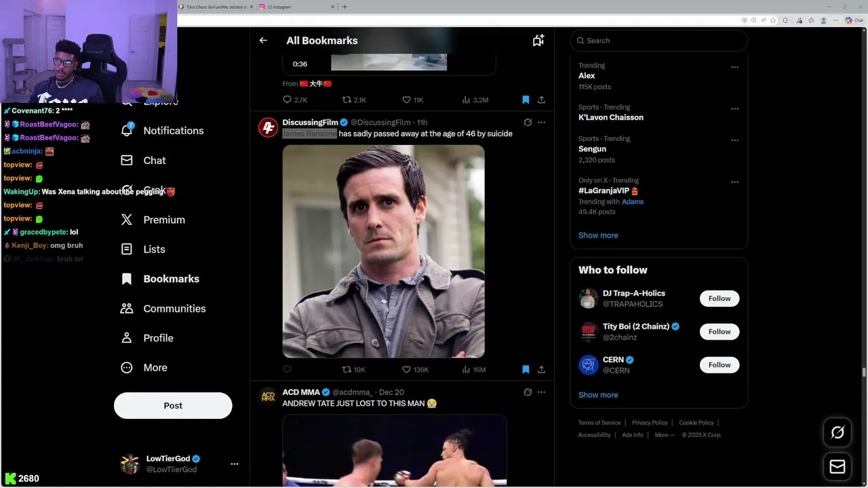
Task: Open DiscussingFilm profile avatar
Action: point(268,127)
